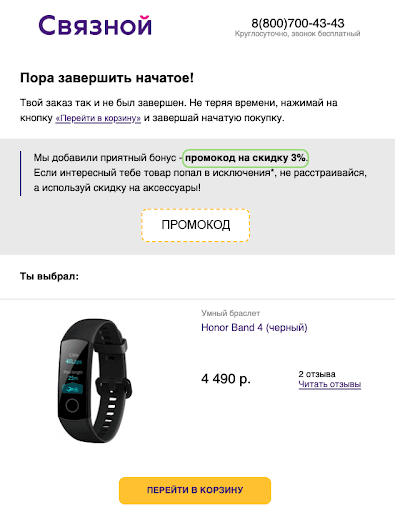Click the pink heart accent on the logo
The image size is (395, 512).
pos(144,18)
